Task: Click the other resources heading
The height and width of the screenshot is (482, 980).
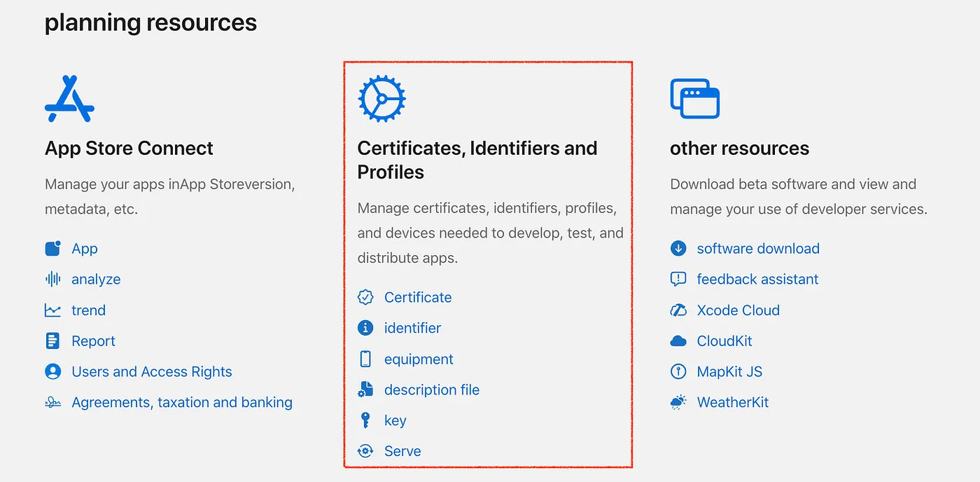Action: coord(739,149)
